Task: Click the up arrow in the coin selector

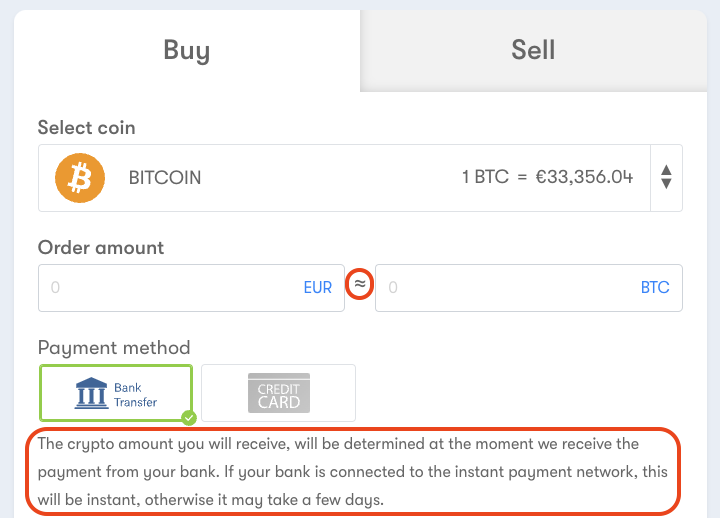Action: 666,170
